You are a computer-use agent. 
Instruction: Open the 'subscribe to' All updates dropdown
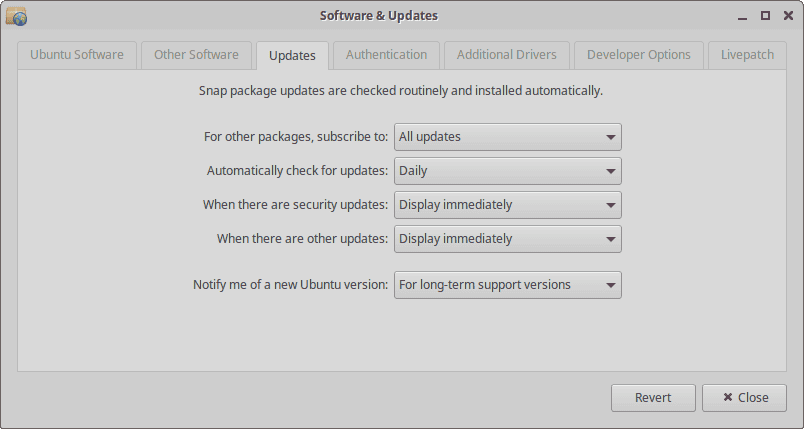point(508,137)
